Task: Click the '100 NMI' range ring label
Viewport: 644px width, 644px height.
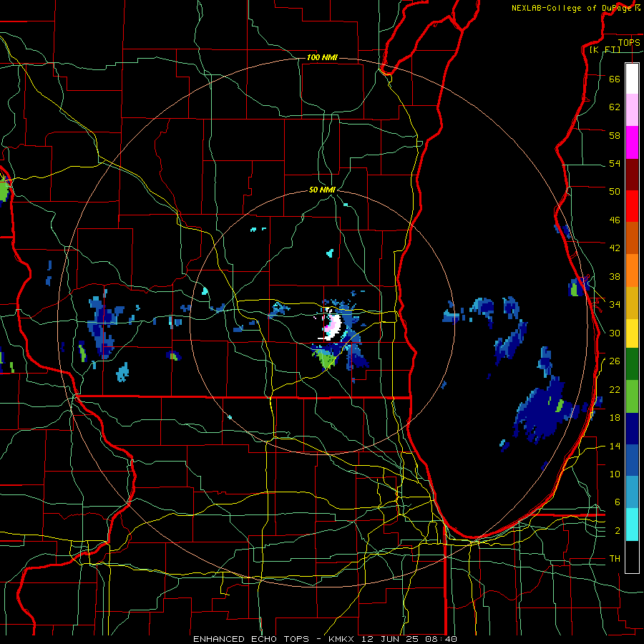Action: pyautogui.click(x=322, y=57)
